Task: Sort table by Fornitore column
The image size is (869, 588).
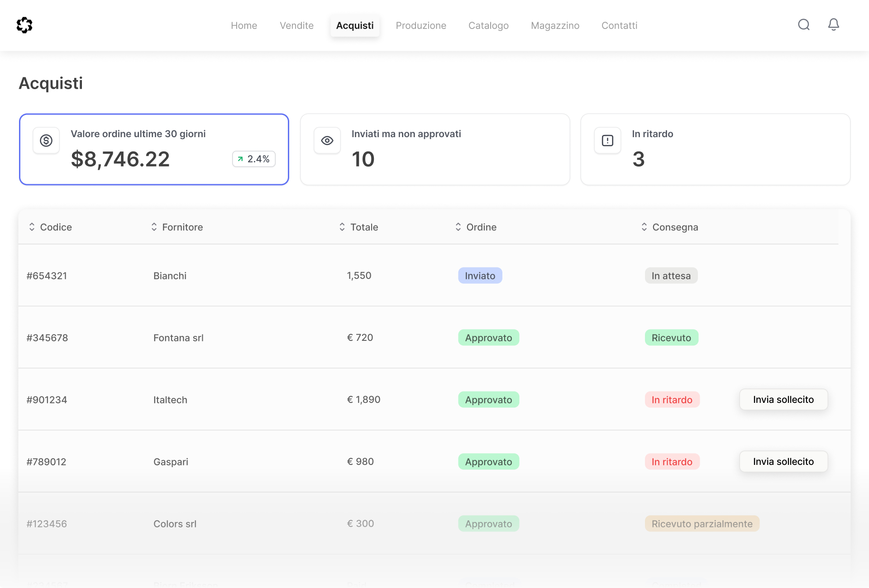Action: [x=177, y=227]
